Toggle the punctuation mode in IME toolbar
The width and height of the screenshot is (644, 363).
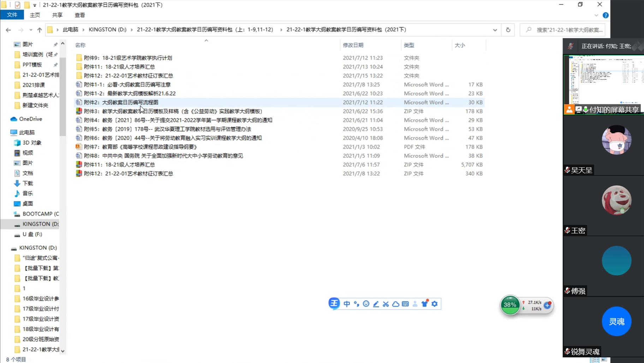tap(357, 304)
